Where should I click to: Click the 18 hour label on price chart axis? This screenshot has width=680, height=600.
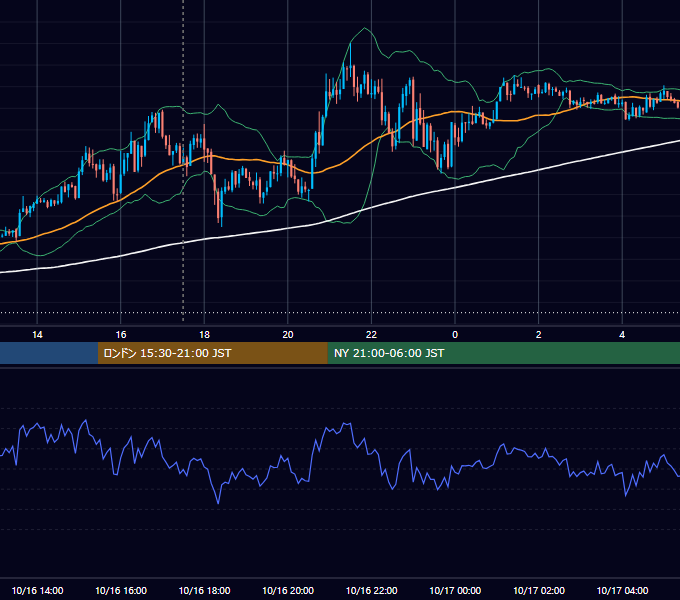204,335
